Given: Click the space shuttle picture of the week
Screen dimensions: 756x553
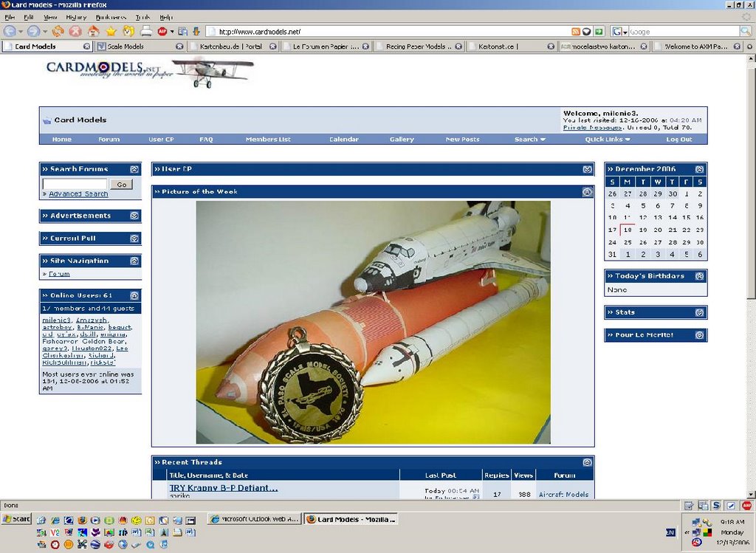Looking at the screenshot, I should 373,322.
